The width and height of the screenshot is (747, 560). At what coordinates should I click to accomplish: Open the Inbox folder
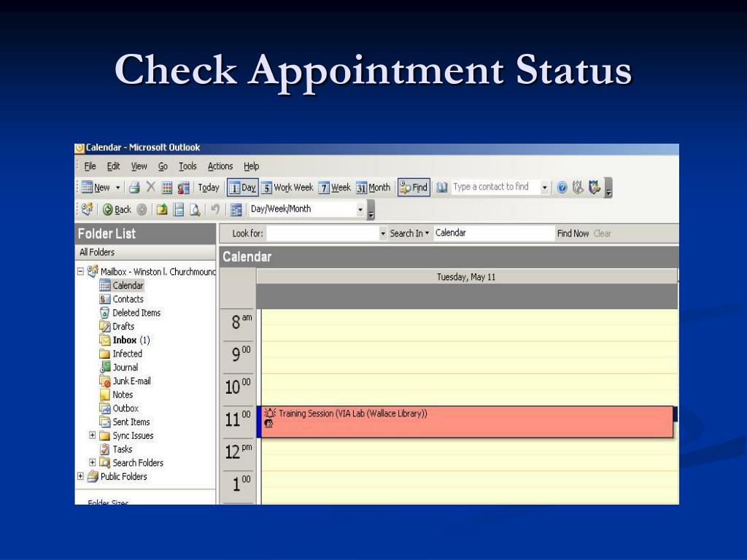[x=125, y=340]
